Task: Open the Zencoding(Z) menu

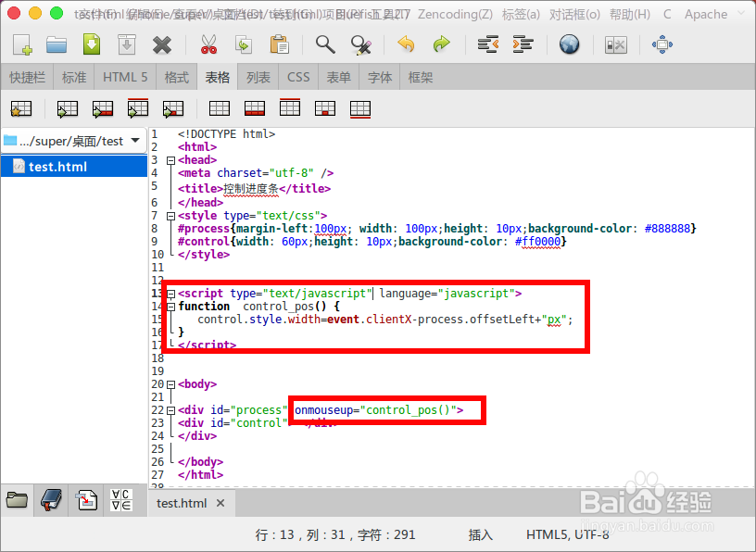Action: (x=455, y=15)
